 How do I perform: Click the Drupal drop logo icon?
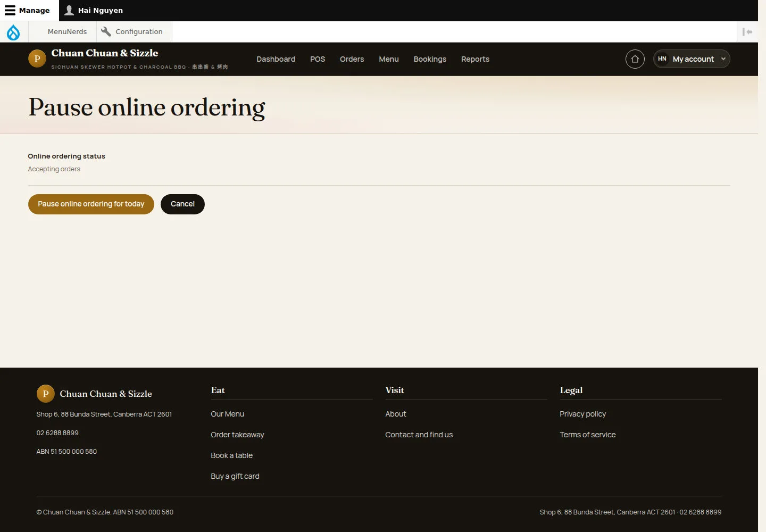click(x=13, y=32)
